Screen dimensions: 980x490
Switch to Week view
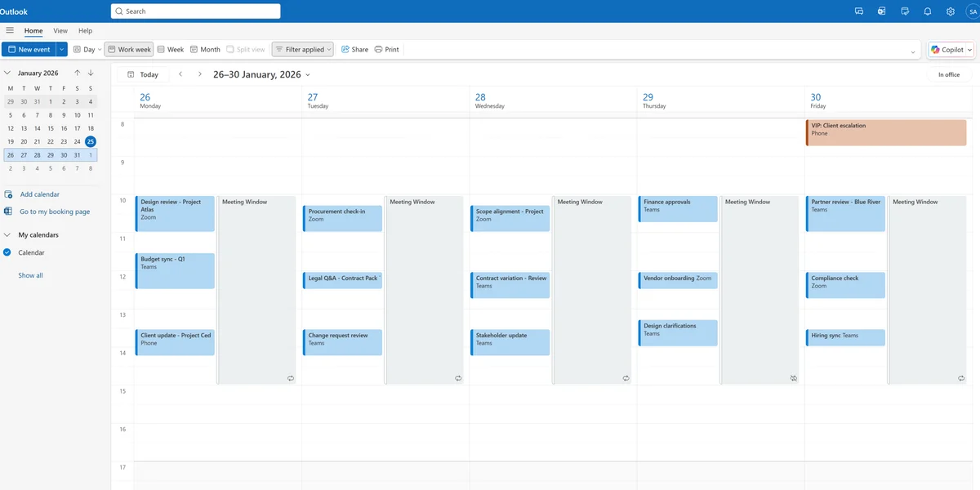pyautogui.click(x=171, y=50)
